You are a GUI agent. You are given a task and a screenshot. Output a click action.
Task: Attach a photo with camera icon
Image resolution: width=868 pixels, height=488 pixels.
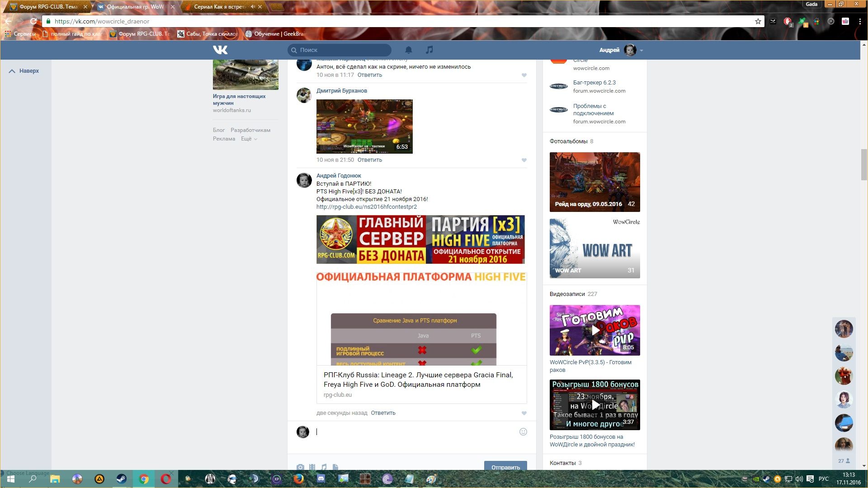[x=300, y=467]
